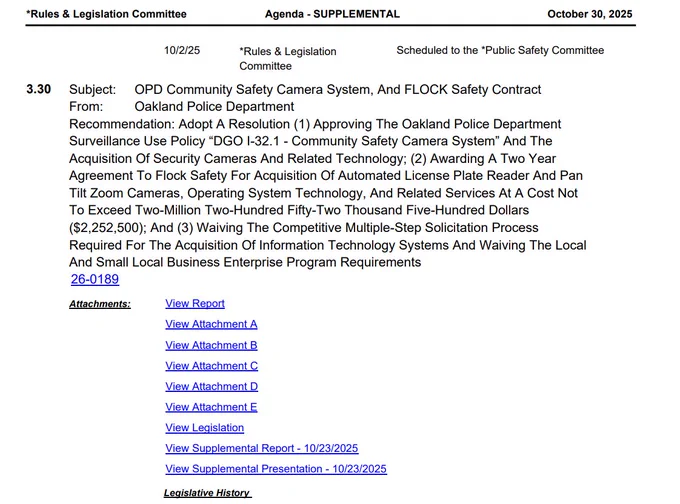Image resolution: width=680 pixels, height=504 pixels.
Task: Open View Supplemental Presentation - 10/23/2025 link
Action: point(276,469)
